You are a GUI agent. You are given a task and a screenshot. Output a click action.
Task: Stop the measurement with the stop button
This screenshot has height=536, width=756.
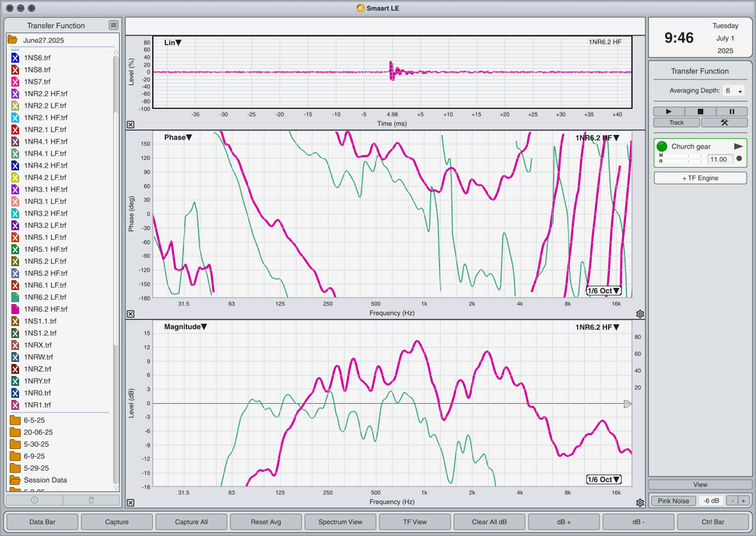700,111
